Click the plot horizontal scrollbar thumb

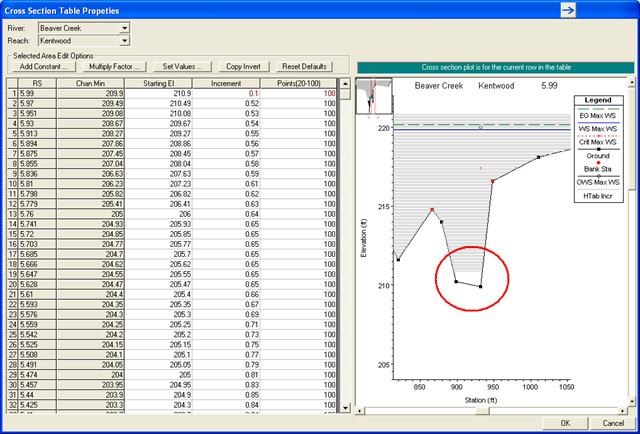(x=482, y=411)
